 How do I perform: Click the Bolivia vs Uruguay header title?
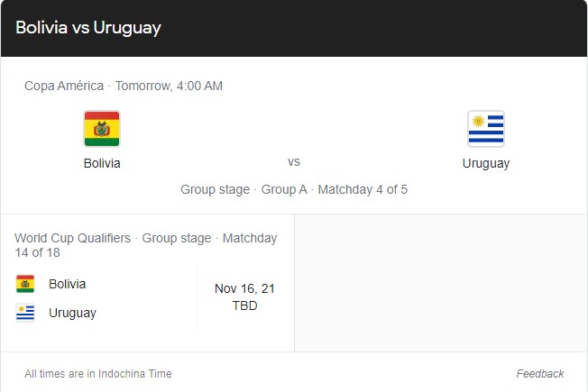(x=88, y=28)
